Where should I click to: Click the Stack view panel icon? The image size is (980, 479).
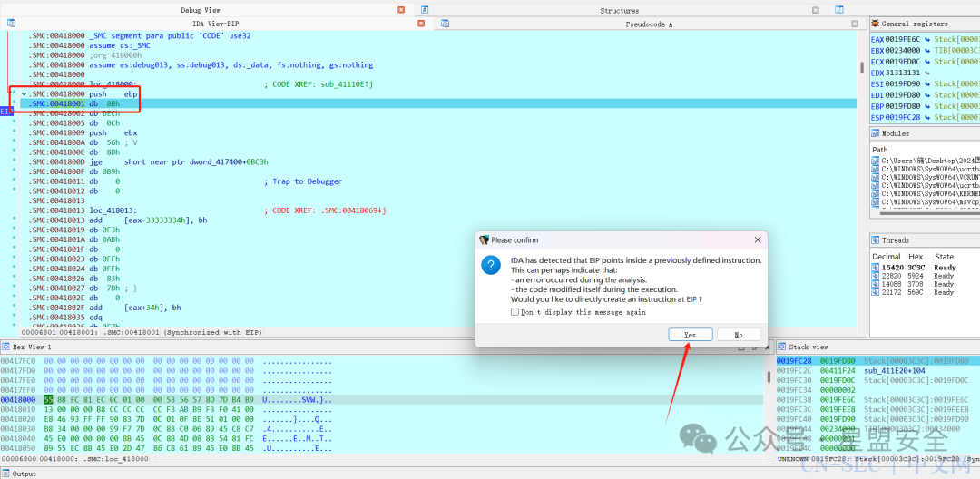point(782,347)
